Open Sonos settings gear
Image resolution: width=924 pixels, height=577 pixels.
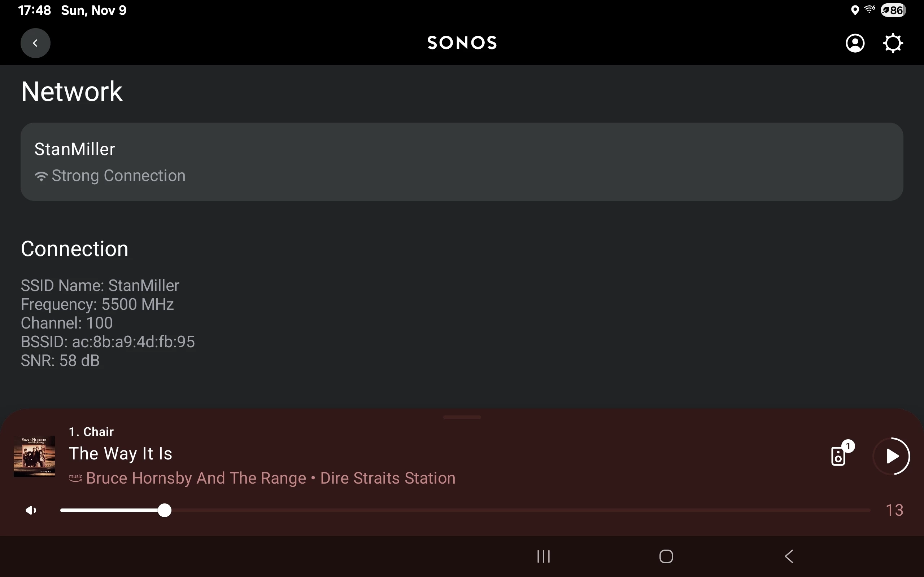coord(893,43)
